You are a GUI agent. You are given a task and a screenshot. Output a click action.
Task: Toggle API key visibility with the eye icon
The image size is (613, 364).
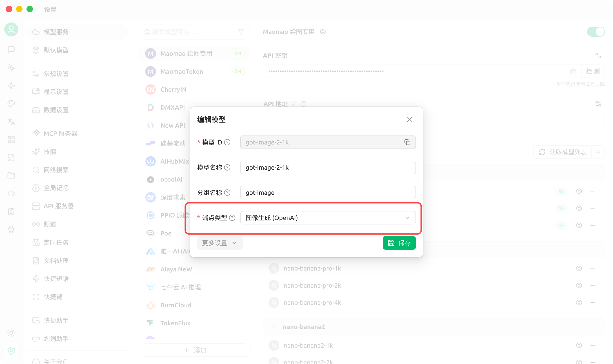pyautogui.click(x=573, y=71)
